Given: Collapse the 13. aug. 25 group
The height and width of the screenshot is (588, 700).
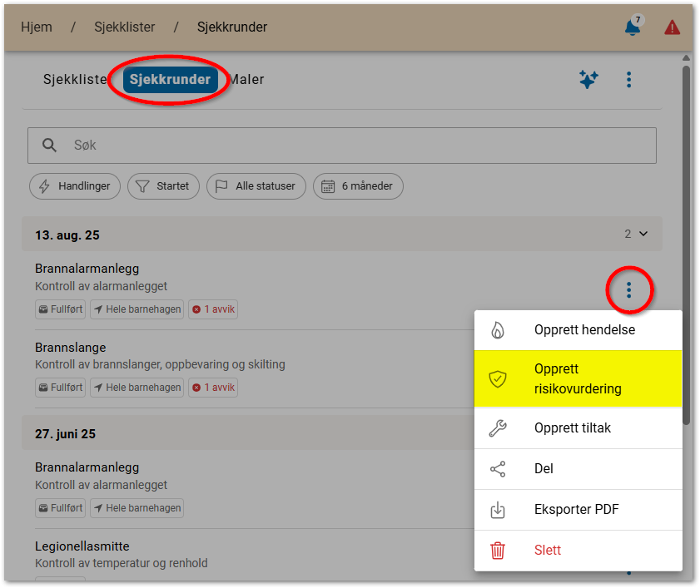Looking at the screenshot, I should (x=643, y=235).
